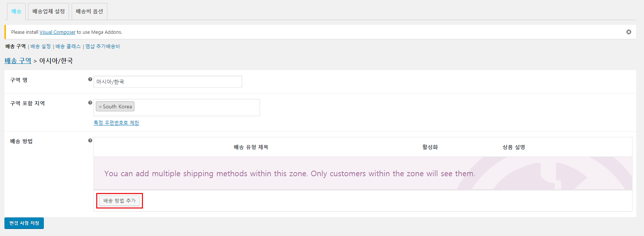This screenshot has width=644, height=236.
Task: Edit the 구역 명 text field
Action: 168,82
